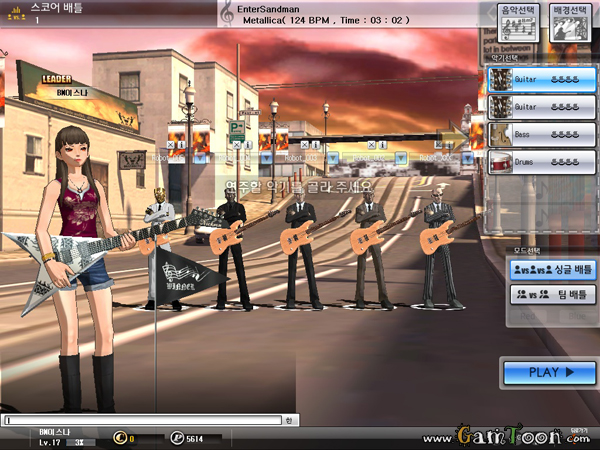Select single battle mode (싱글 배틀)
Viewport: 600px width, 450px height.
coord(551,269)
